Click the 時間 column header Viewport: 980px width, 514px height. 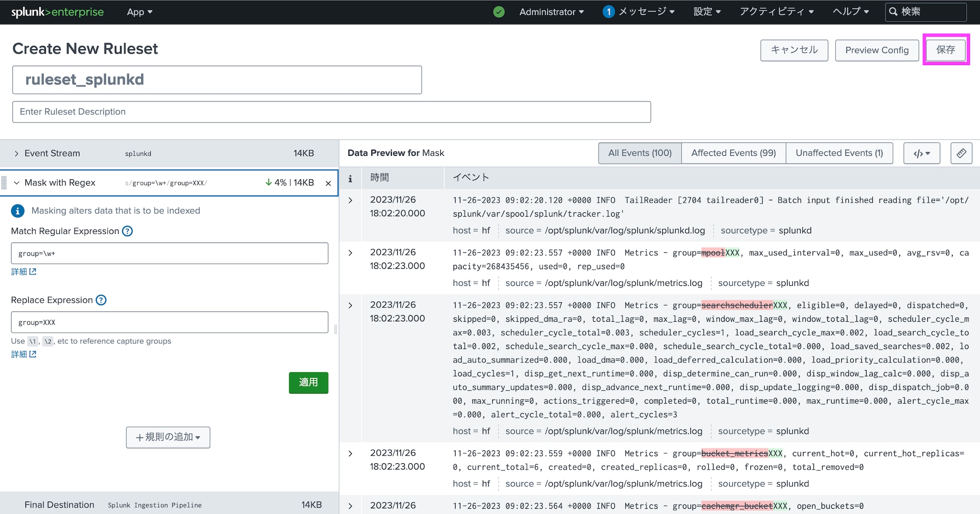(x=379, y=178)
